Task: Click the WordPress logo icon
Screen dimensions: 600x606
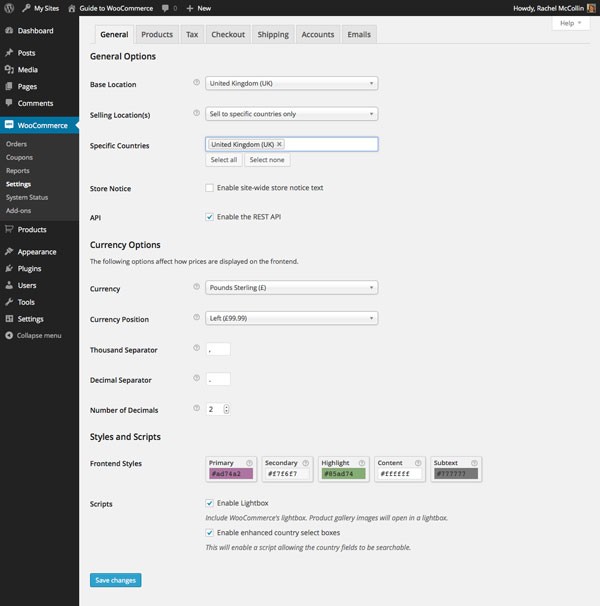Action: [9, 8]
